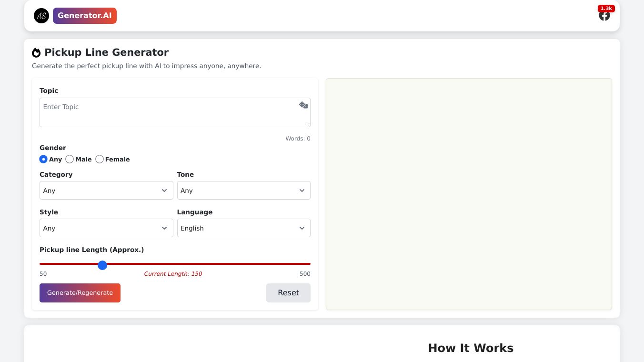
Task: Click the slider maximum label '500'
Action: (305, 274)
